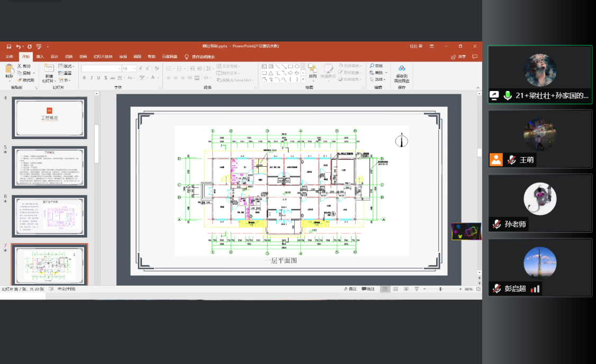
Task: Customize quick access toolbar dropdown arrow
Action: (48, 47)
